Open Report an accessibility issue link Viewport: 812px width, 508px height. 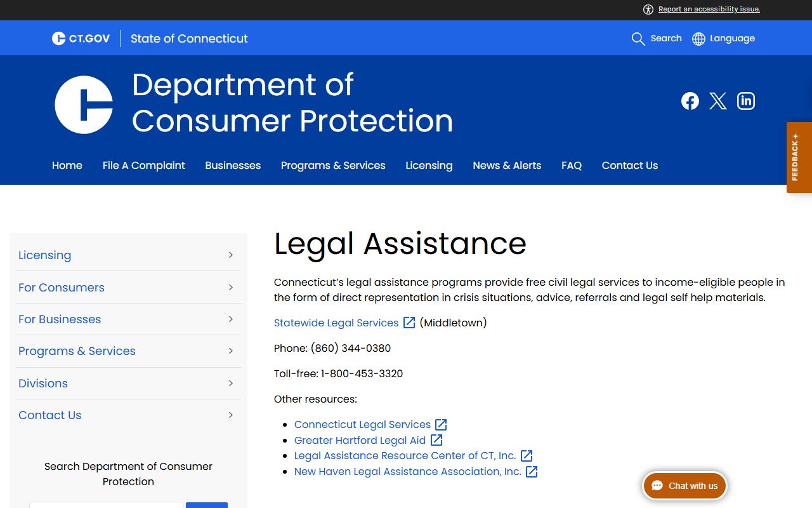(709, 9)
